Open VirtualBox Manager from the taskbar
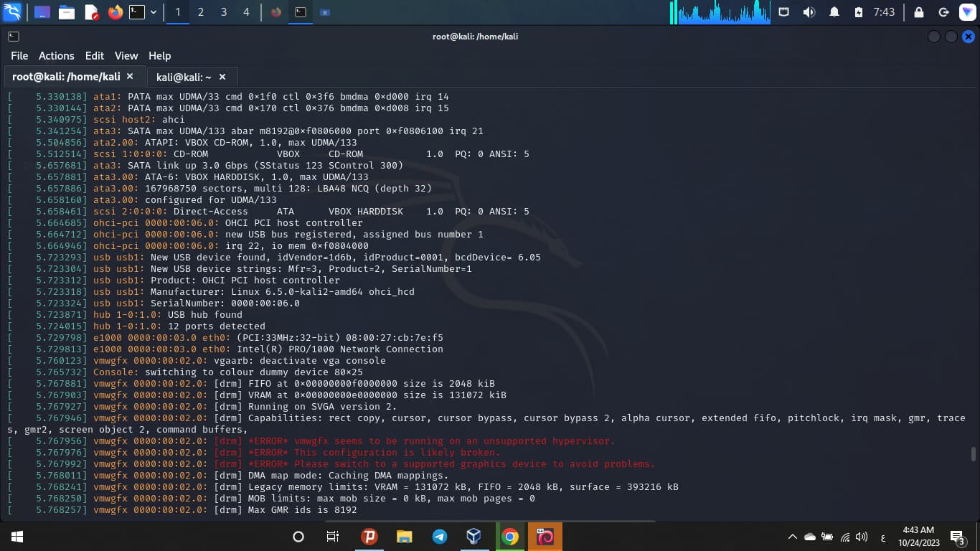This screenshot has width=980, height=551. 474,537
